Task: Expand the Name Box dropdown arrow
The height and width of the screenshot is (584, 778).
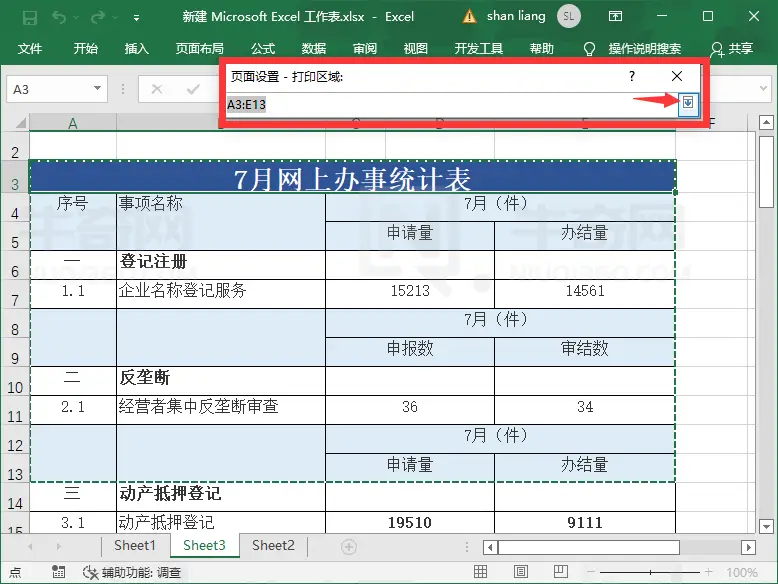Action: [x=97, y=89]
